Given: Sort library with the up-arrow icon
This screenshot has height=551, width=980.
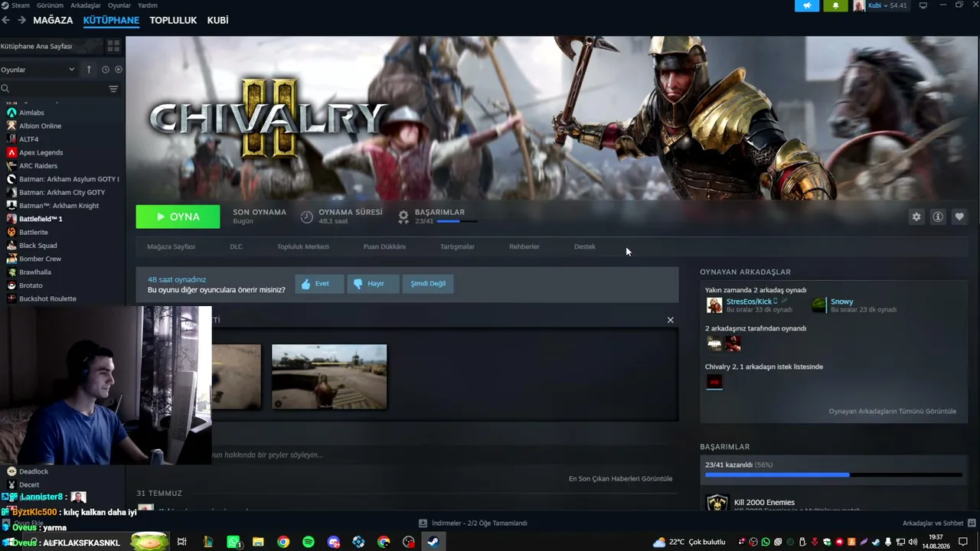Looking at the screenshot, I should (89, 70).
